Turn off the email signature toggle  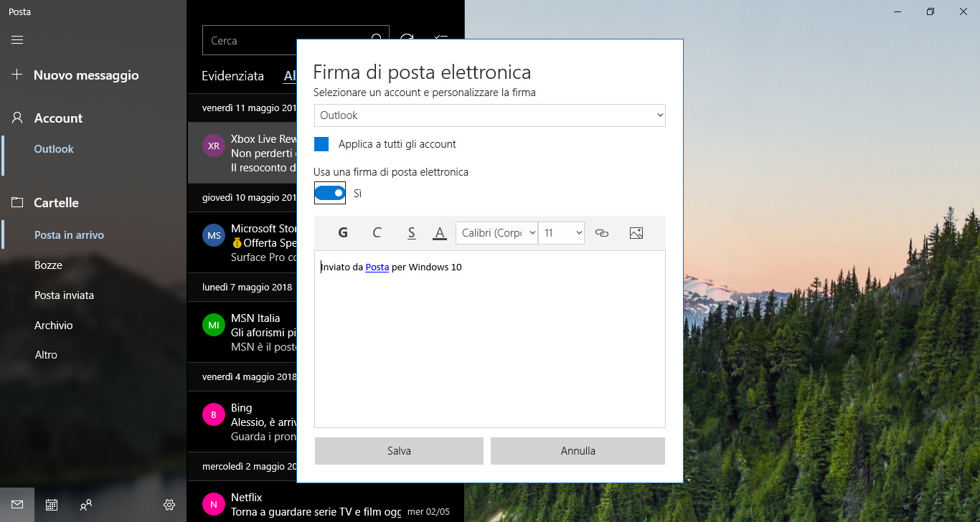(330, 193)
